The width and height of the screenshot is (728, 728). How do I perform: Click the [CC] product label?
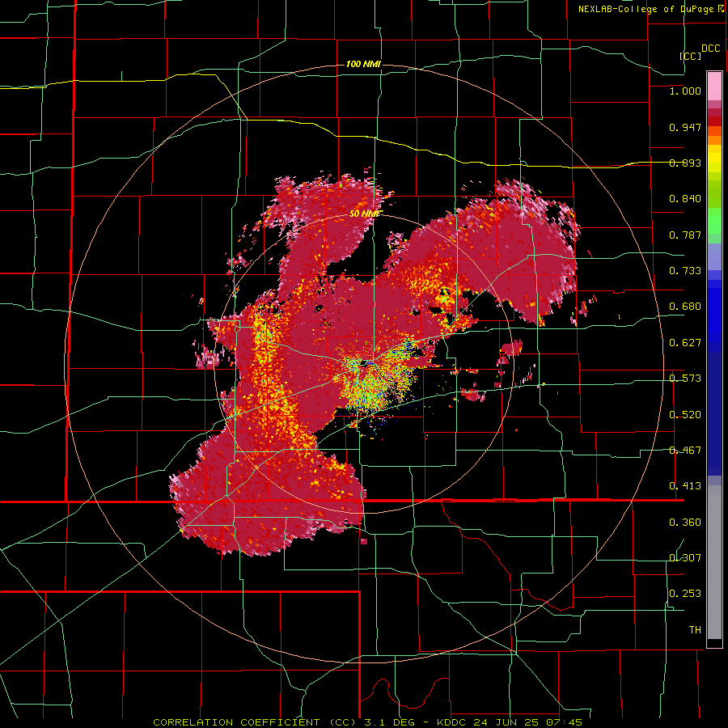pyautogui.click(x=691, y=56)
